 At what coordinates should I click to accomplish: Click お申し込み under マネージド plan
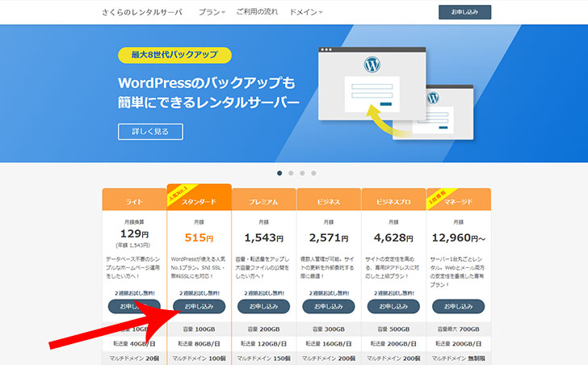point(458,307)
